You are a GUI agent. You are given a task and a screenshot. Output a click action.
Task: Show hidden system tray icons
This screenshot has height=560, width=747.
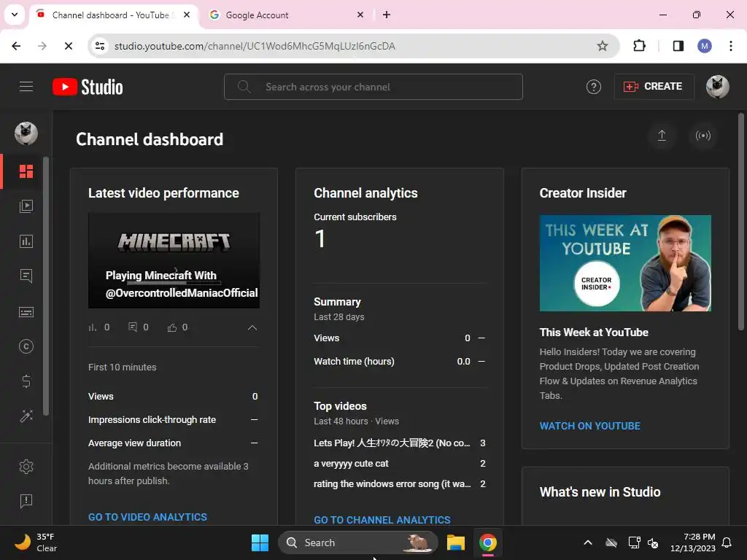[588, 542]
